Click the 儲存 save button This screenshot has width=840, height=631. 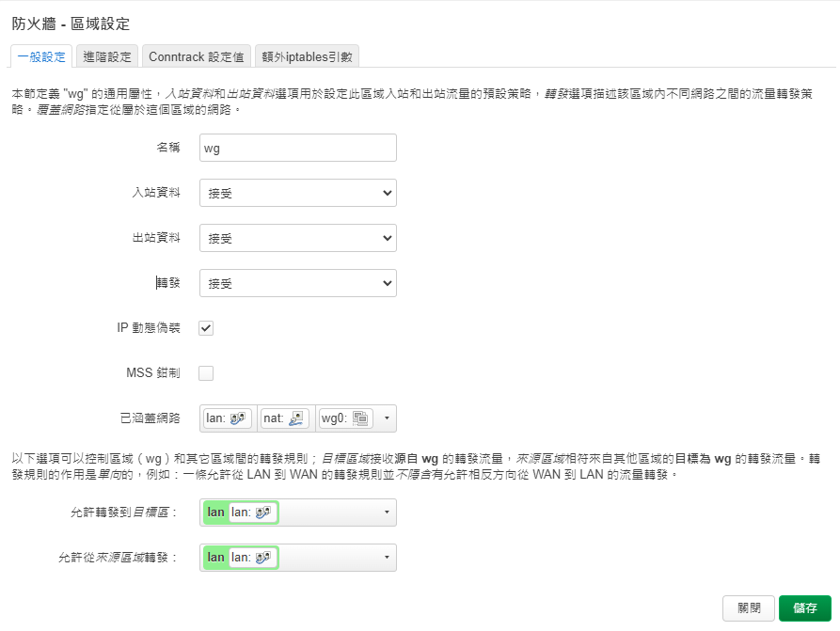(x=805, y=607)
